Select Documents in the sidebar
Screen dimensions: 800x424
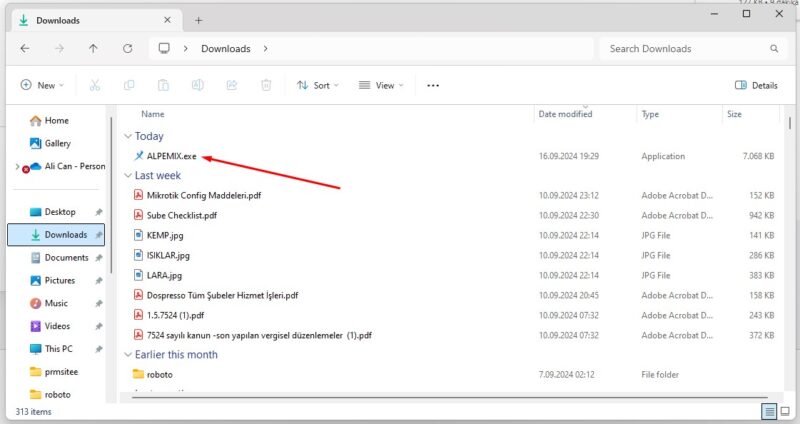click(x=66, y=257)
